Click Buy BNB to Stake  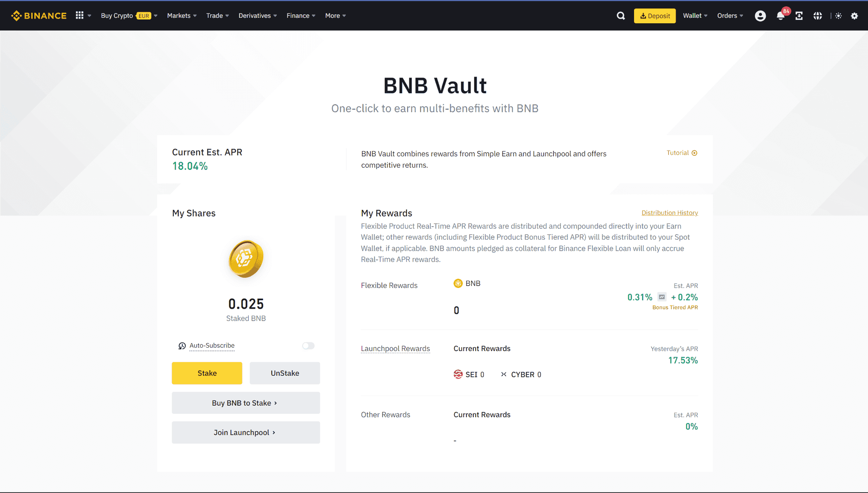click(x=246, y=403)
